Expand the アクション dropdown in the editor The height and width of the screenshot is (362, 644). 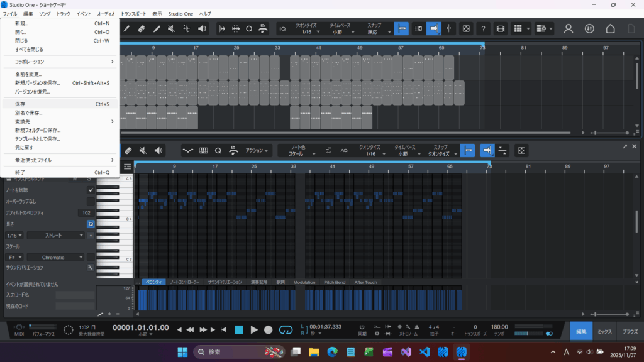(x=258, y=151)
